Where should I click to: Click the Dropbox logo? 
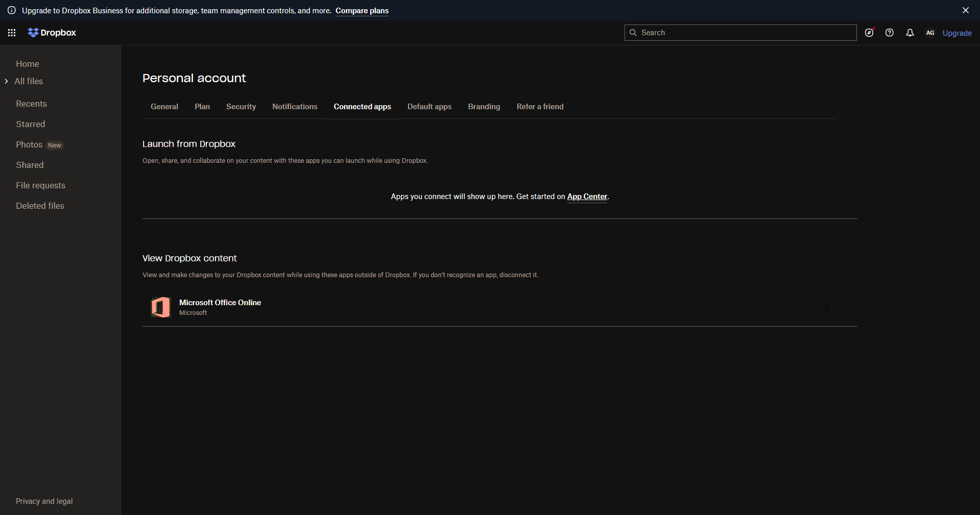pyautogui.click(x=52, y=33)
